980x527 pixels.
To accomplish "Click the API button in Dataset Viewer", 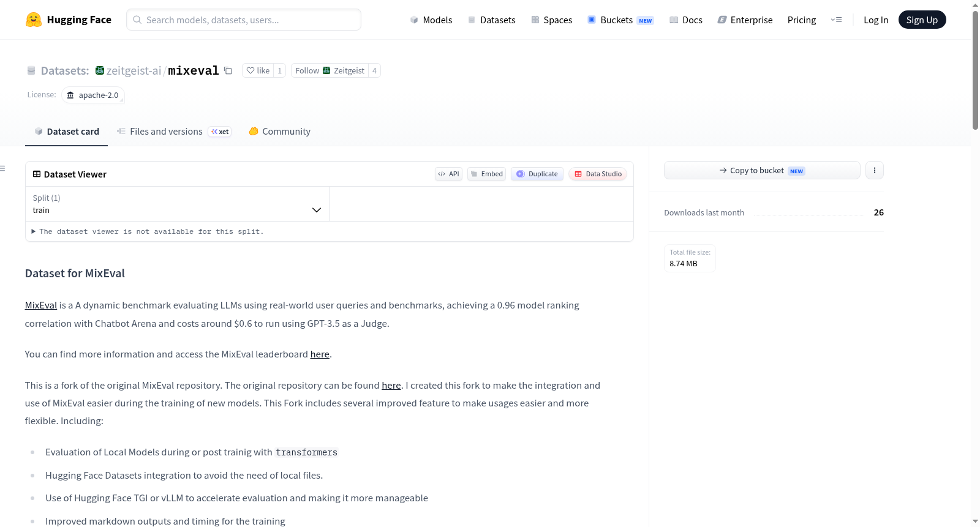I will 448,174.
